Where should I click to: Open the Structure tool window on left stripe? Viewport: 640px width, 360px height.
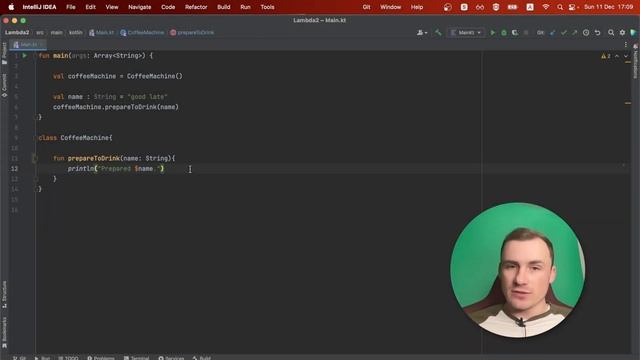(4, 294)
